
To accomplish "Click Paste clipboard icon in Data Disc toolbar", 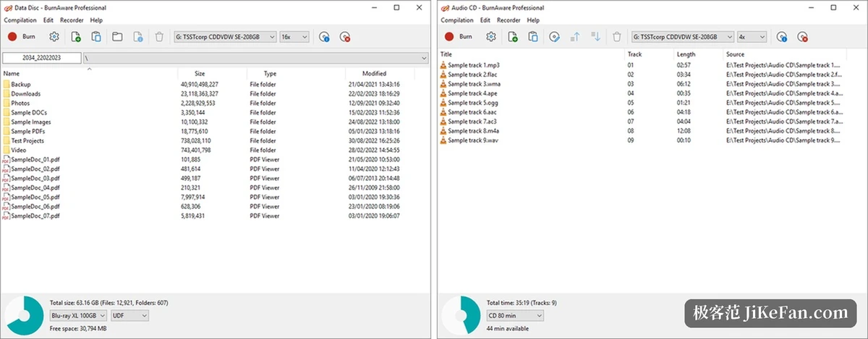I will pos(96,36).
